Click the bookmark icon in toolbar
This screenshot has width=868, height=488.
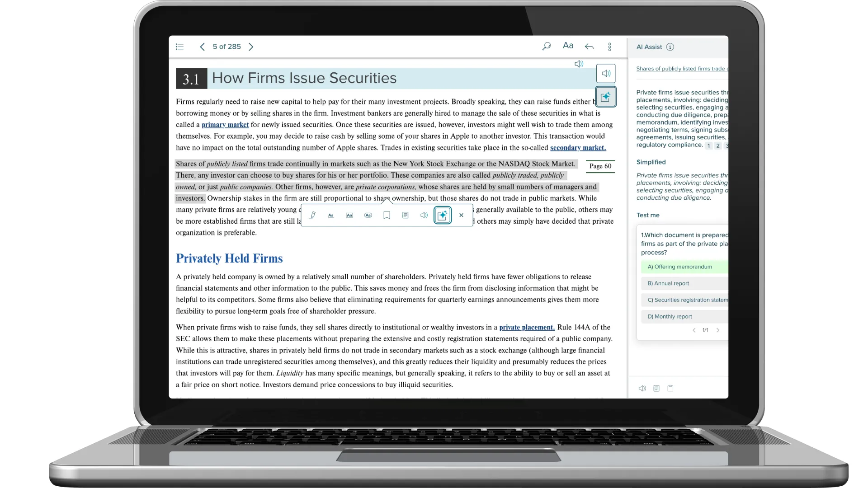click(x=387, y=215)
